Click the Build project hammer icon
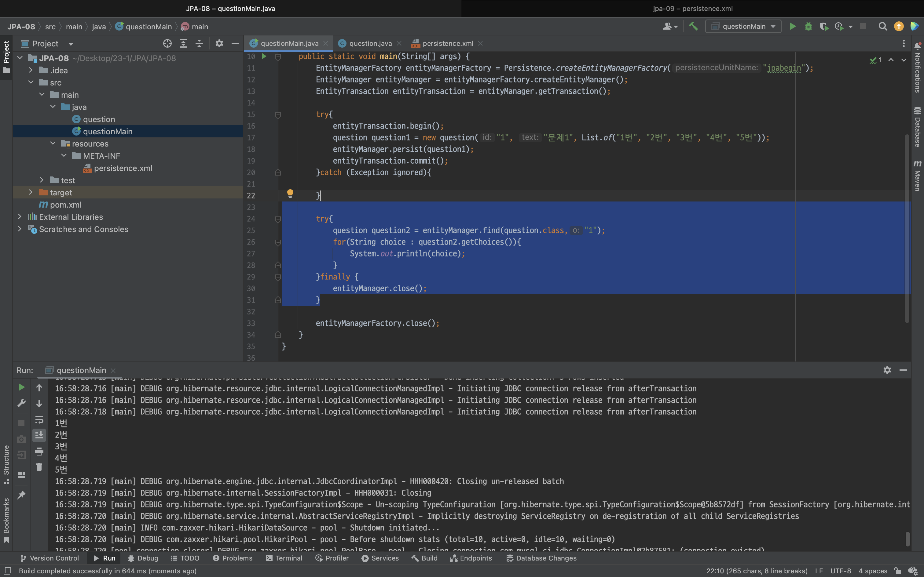This screenshot has width=924, height=577. pos(693,26)
